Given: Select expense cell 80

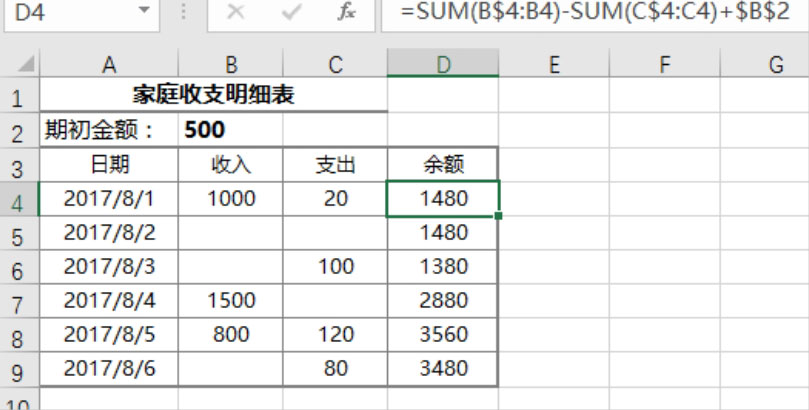Looking at the screenshot, I should pos(335,369).
